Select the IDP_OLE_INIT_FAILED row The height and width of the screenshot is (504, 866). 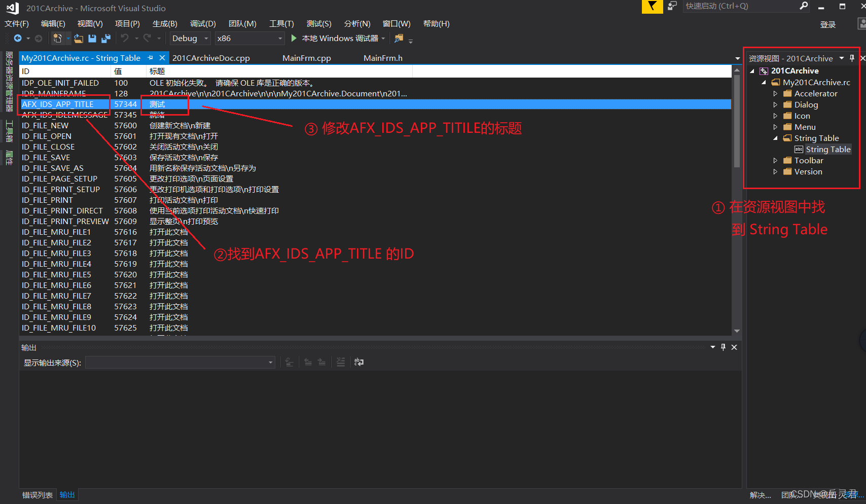pos(375,83)
